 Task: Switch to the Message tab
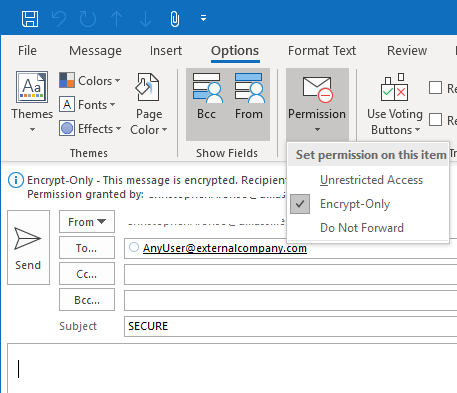click(x=95, y=51)
